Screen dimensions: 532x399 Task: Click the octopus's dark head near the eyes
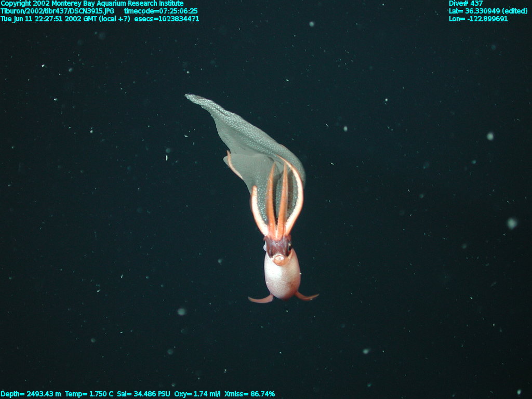[278, 246]
